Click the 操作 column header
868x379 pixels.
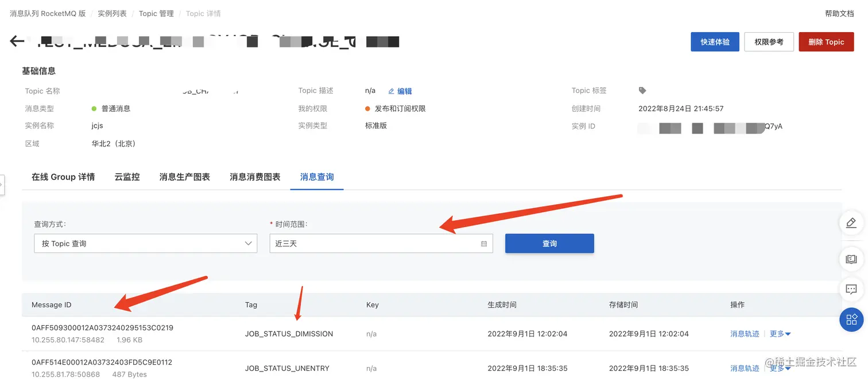pos(737,304)
